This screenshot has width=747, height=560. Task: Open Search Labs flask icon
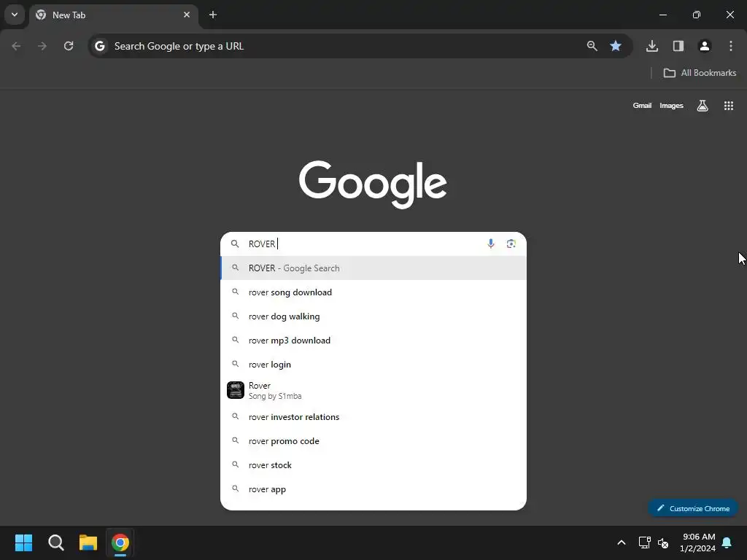703,105
